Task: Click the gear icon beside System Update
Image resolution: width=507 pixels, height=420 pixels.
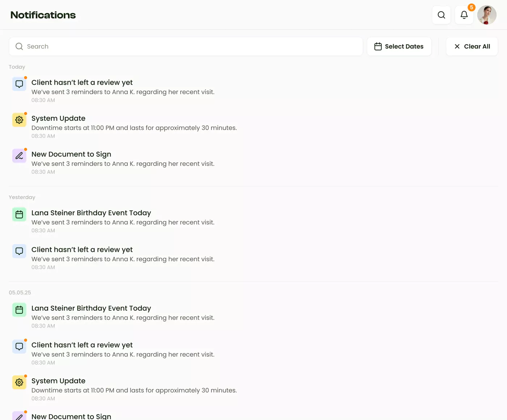Action: pos(19,120)
